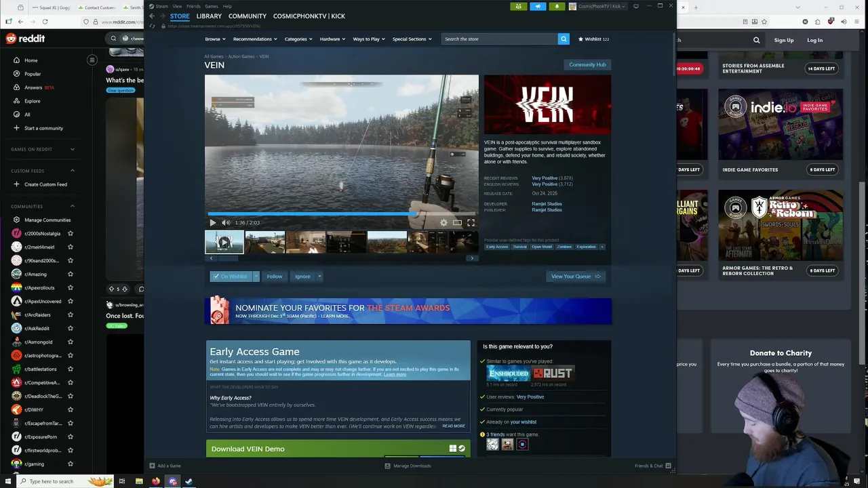Open Steam notifications bell button
This screenshot has height=488, width=868.
click(557, 6)
